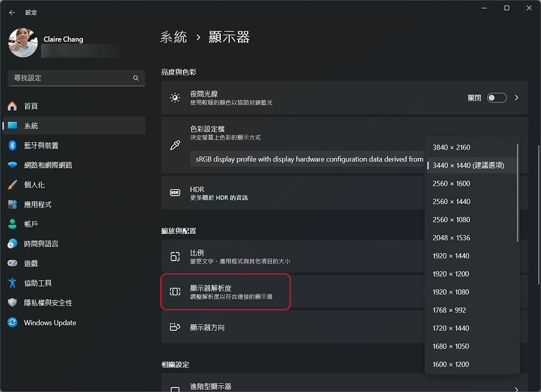
Task: Click the gamepad icon for 遊戲
Action: click(12, 263)
